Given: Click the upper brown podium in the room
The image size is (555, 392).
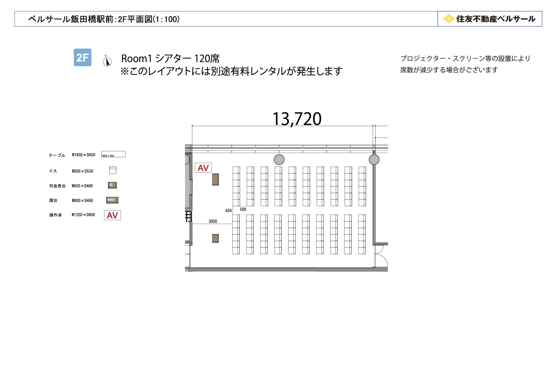Looking at the screenshot, I should (215, 179).
